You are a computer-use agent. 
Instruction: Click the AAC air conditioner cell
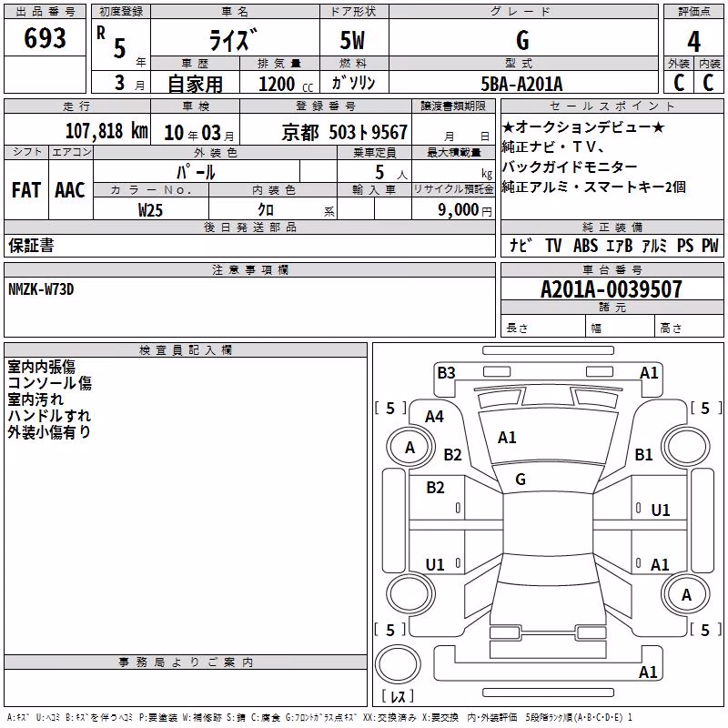(71, 190)
